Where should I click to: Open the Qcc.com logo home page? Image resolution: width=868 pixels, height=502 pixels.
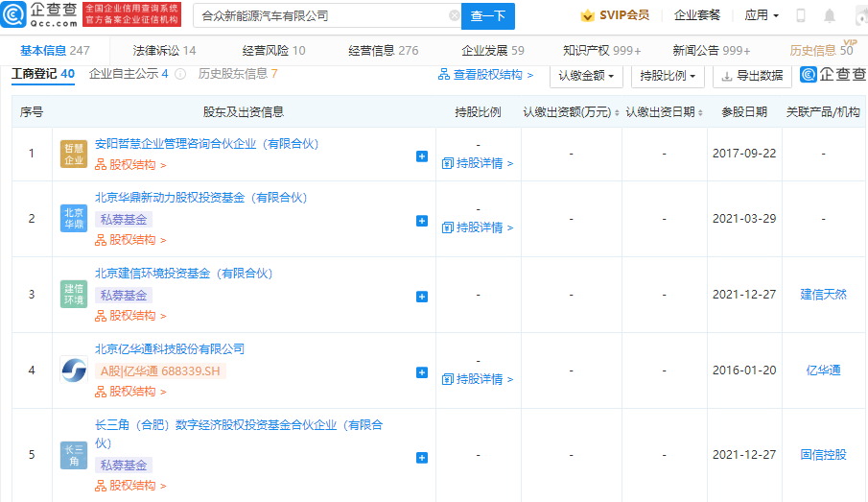(38, 14)
